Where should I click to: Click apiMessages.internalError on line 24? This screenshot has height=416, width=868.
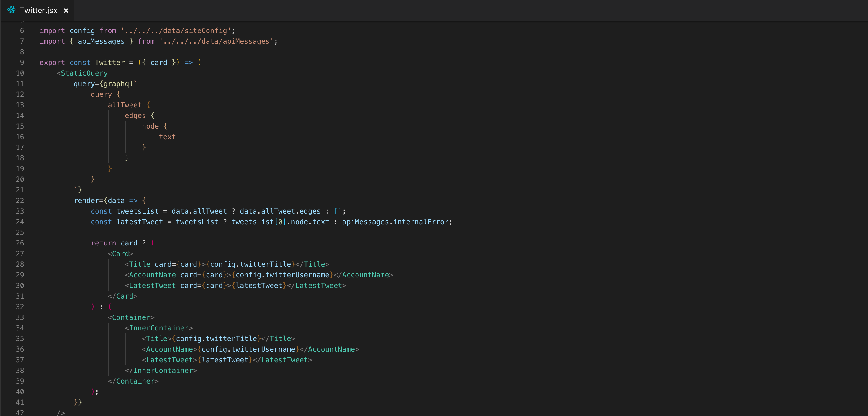point(395,222)
